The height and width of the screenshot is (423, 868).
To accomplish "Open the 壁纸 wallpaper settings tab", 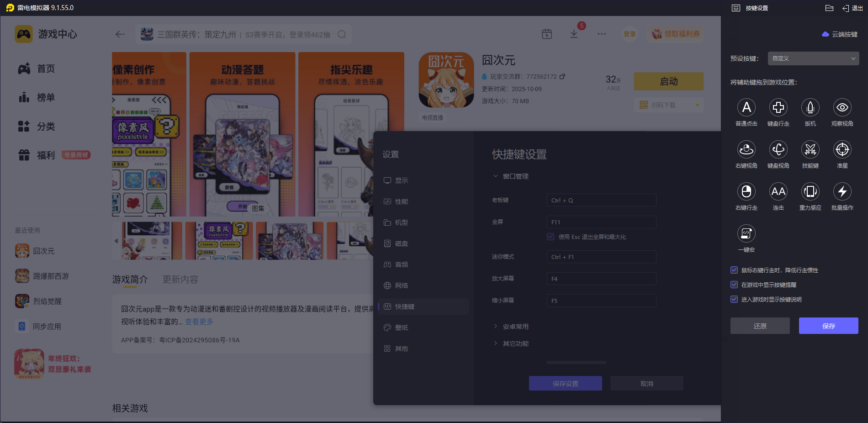I will tap(423, 328).
